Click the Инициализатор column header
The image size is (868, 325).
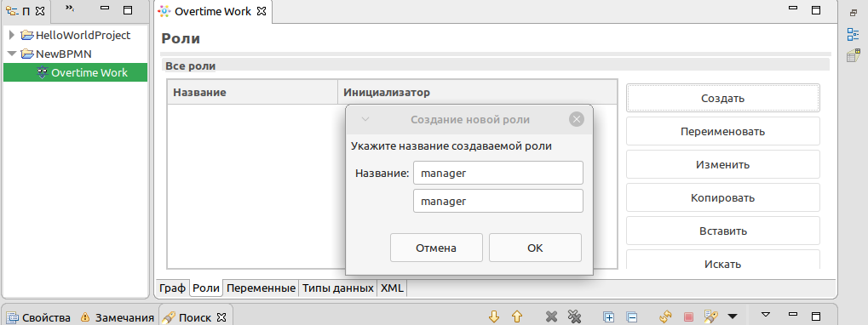tap(477, 92)
